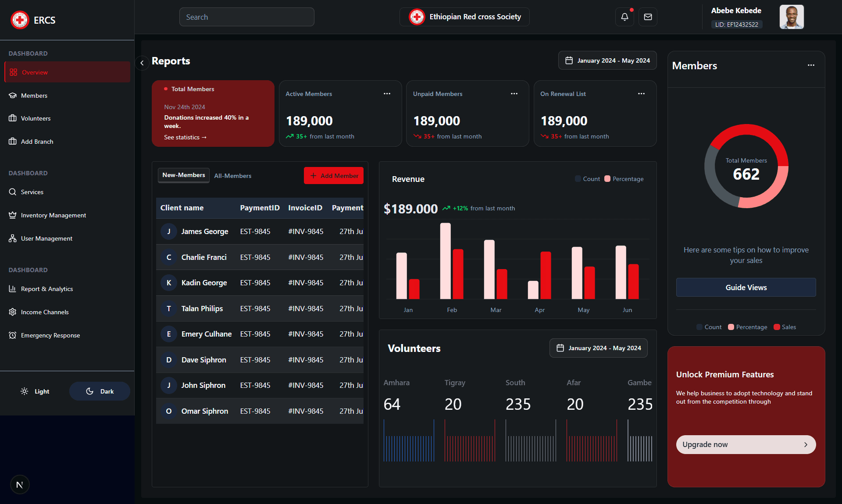Click the Emergency Response alarm icon
The height and width of the screenshot is (504, 842).
pyautogui.click(x=12, y=335)
